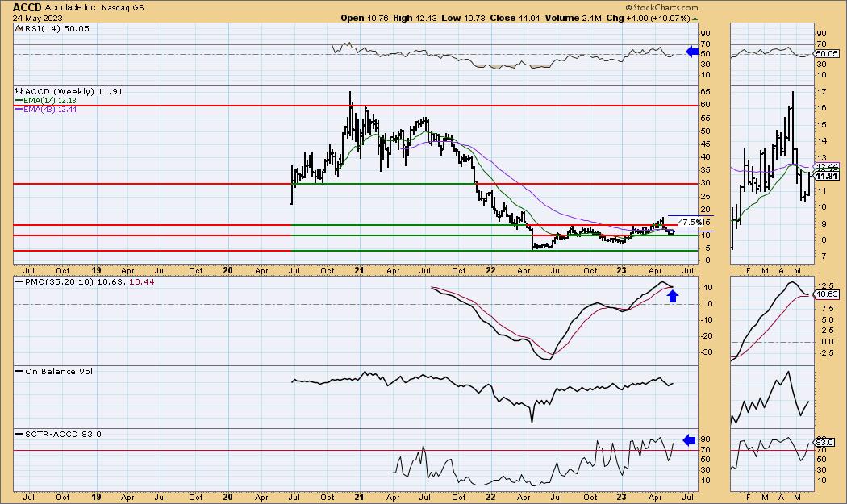Image resolution: width=847 pixels, height=504 pixels.
Task: Click the 7.5 label on mini PMO axis
Action: [828, 309]
